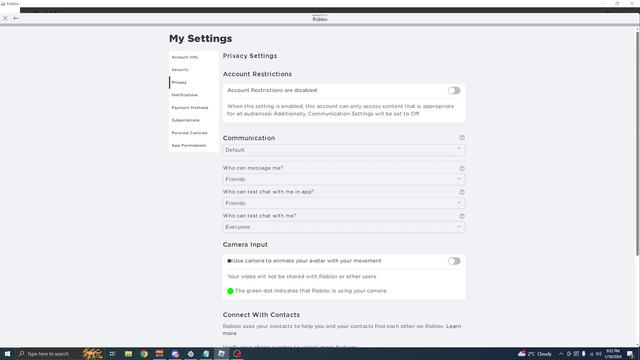This screenshot has width=640, height=360.
Task: Click help icon next to Communication heading
Action: click(x=462, y=138)
